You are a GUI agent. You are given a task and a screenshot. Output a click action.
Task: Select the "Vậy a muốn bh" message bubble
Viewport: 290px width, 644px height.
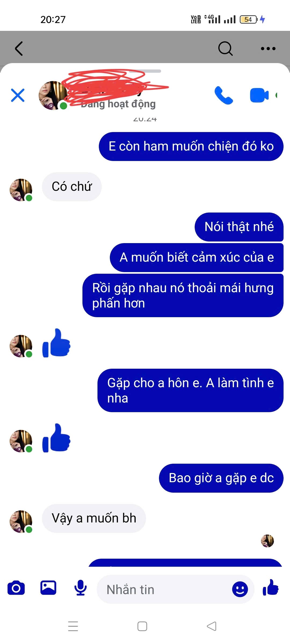[x=94, y=518]
